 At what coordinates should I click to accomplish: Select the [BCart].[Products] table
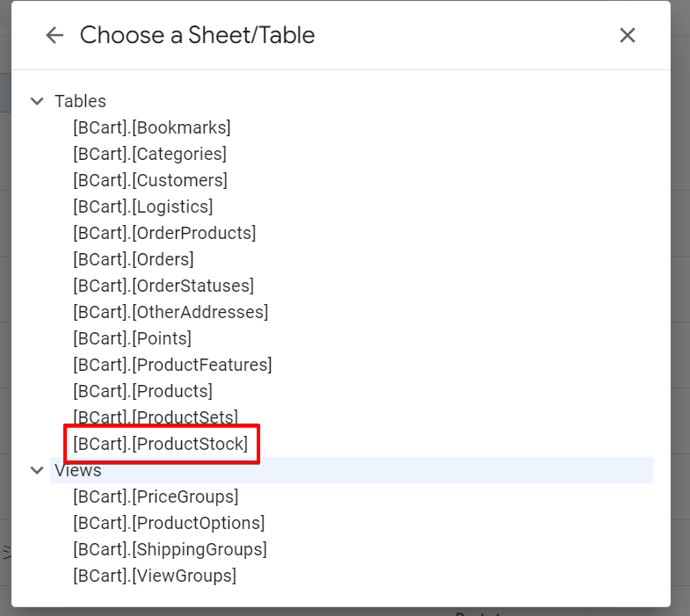click(x=142, y=391)
